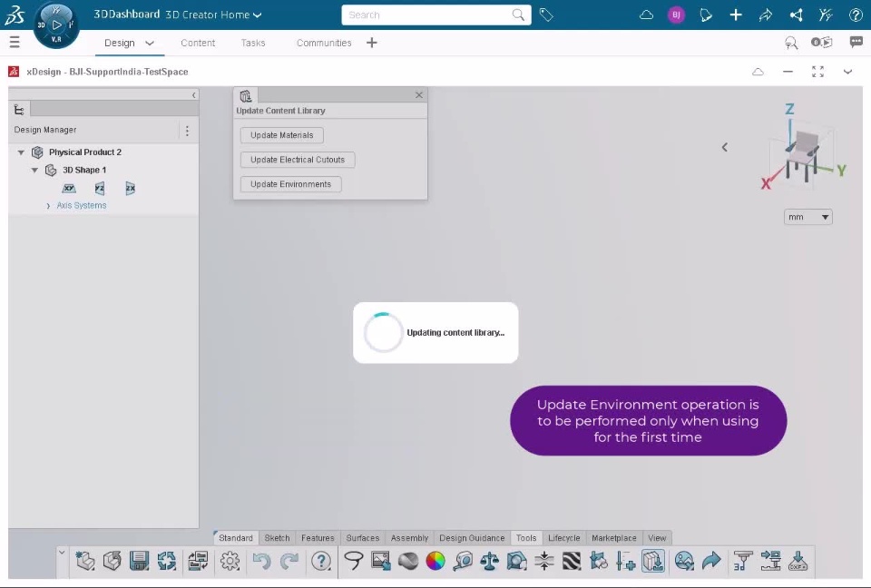Open the View toolbar tab
Viewport: 871px width, 588px height.
point(657,538)
